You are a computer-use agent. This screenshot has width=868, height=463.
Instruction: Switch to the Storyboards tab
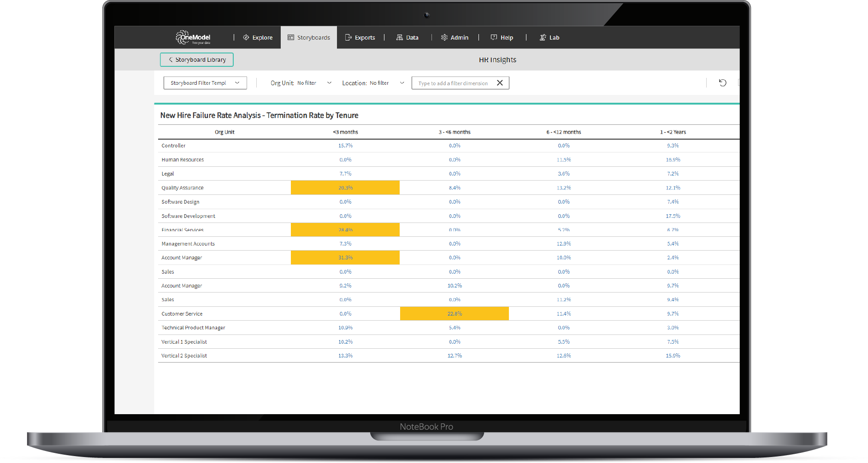click(x=309, y=37)
